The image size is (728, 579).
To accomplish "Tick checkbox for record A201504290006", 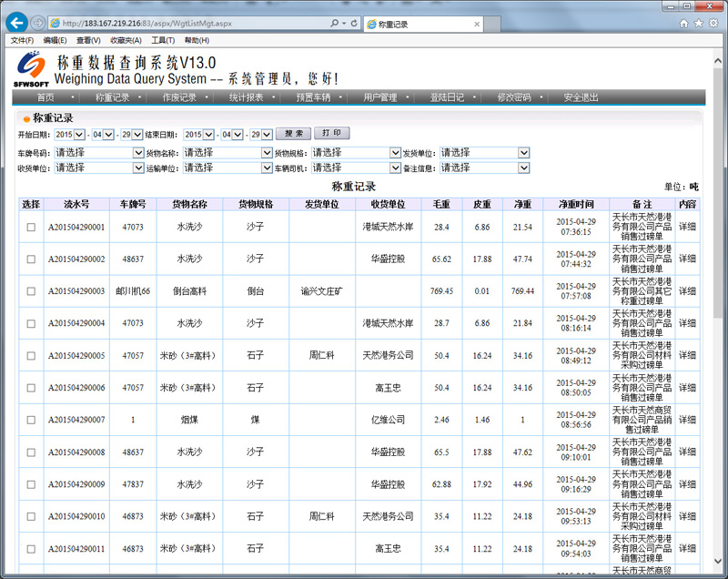I will coord(31,388).
